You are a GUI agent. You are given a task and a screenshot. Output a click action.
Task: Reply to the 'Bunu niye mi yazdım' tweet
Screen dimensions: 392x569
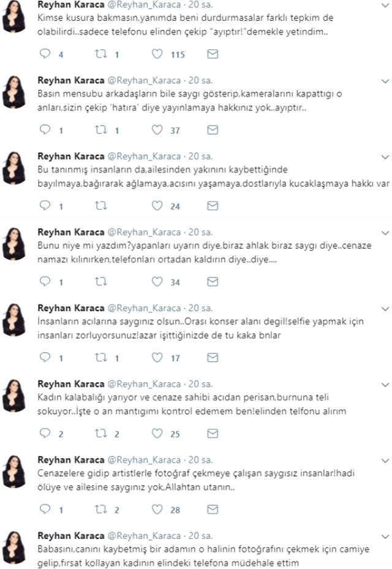point(45,282)
